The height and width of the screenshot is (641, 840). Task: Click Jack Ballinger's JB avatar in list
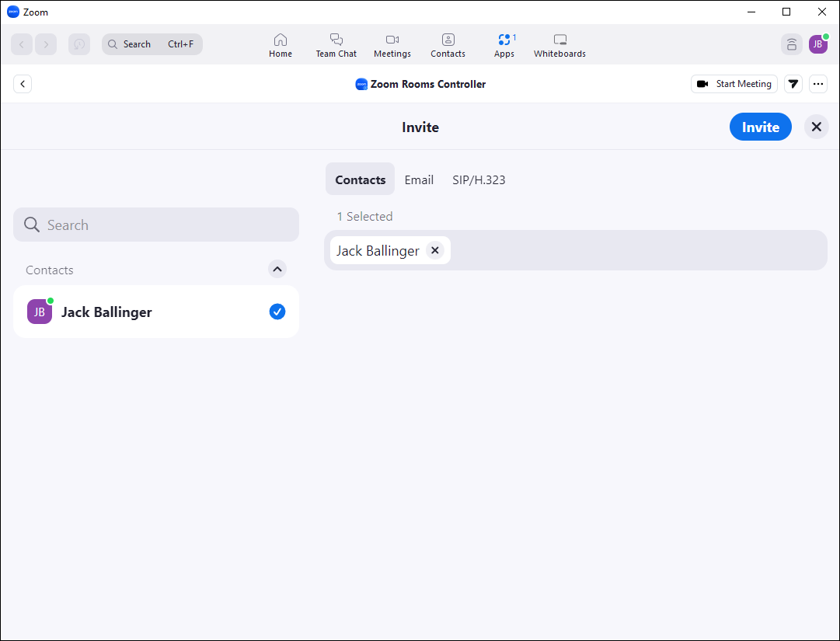(40, 312)
